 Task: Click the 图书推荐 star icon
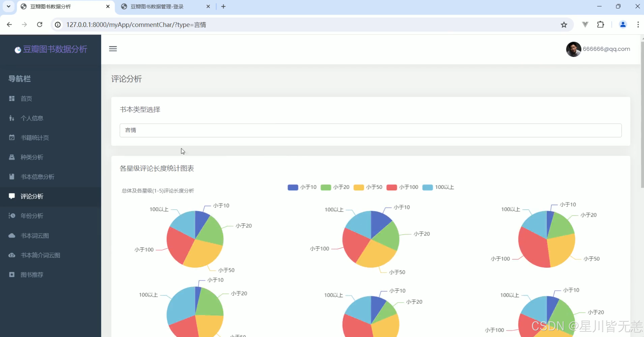tap(12, 275)
